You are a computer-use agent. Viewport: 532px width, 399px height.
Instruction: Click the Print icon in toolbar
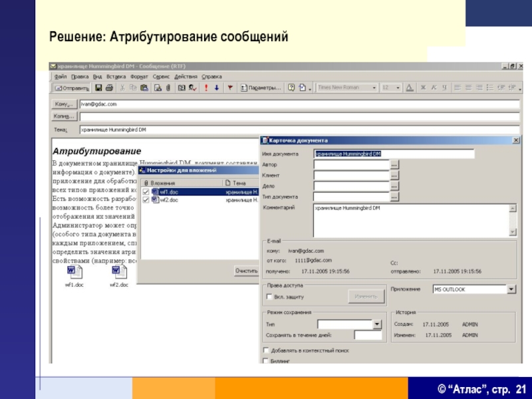click(x=110, y=88)
